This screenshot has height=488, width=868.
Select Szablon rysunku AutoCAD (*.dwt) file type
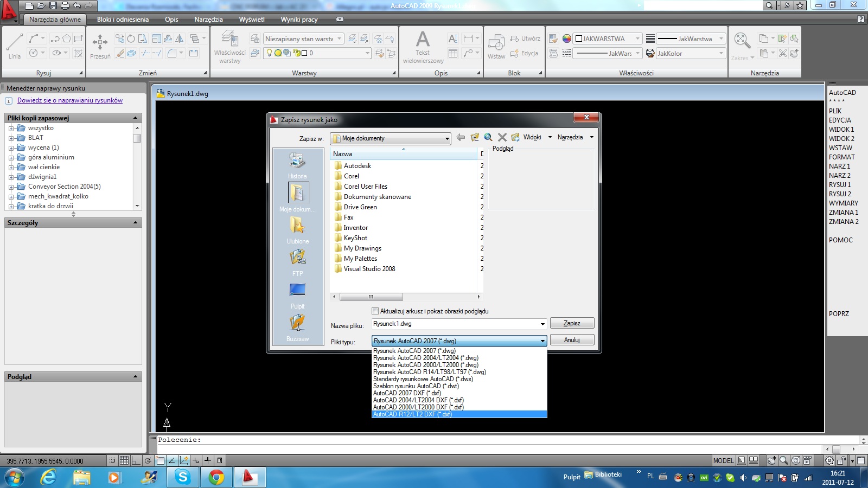tap(459, 386)
